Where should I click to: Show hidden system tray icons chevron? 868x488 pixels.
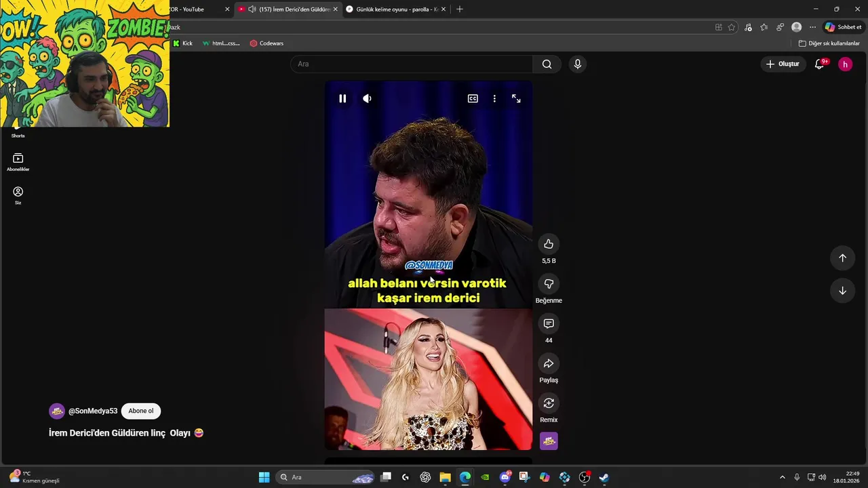[782, 477]
